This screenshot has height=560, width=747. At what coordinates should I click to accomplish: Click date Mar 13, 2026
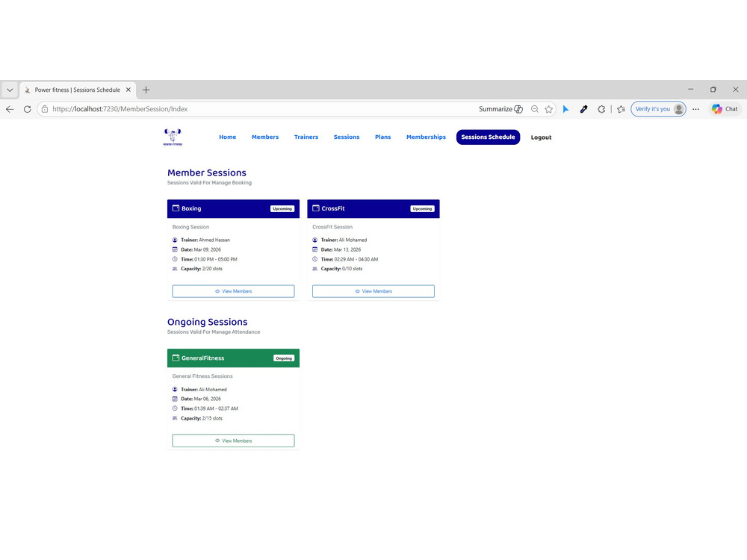348,249
